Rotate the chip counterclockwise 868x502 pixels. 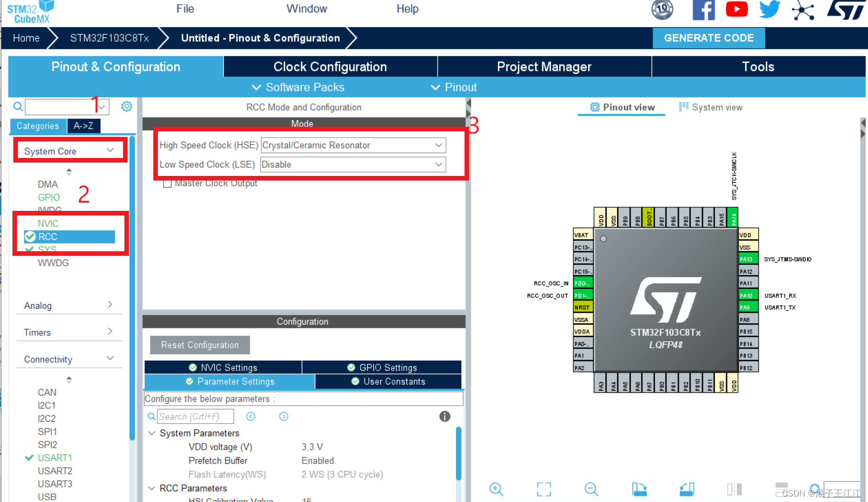point(687,489)
